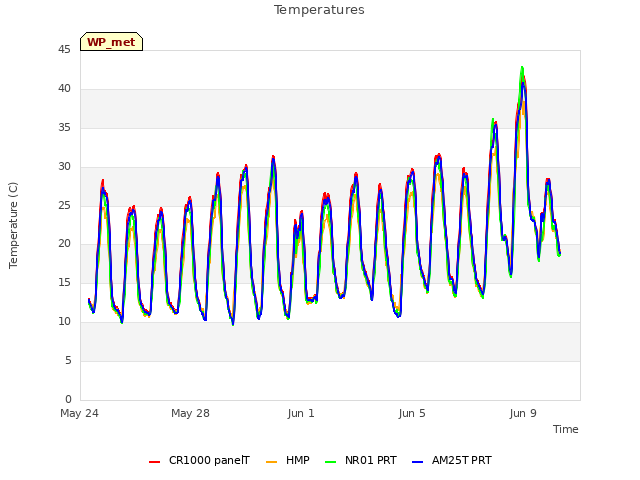Click the May 24 date label
This screenshot has height=480, width=640.
tap(79, 413)
